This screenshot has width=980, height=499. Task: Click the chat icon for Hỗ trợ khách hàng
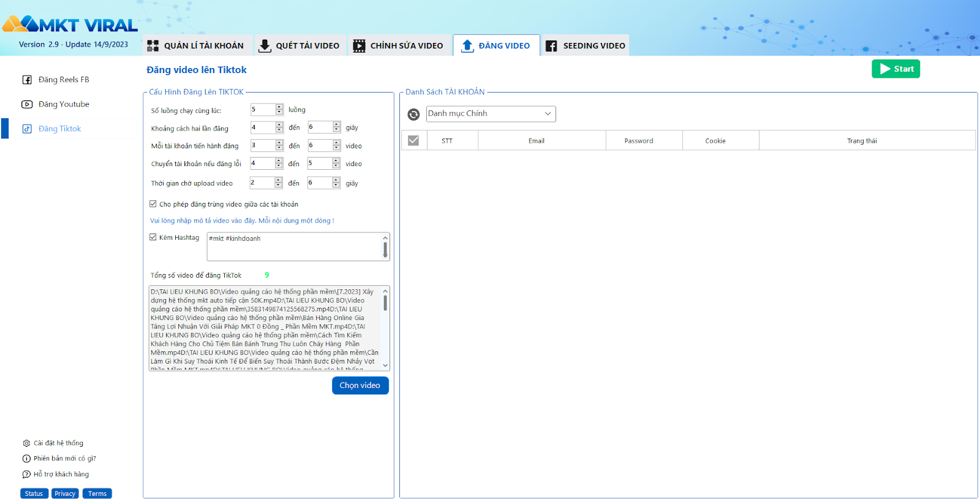(26, 474)
